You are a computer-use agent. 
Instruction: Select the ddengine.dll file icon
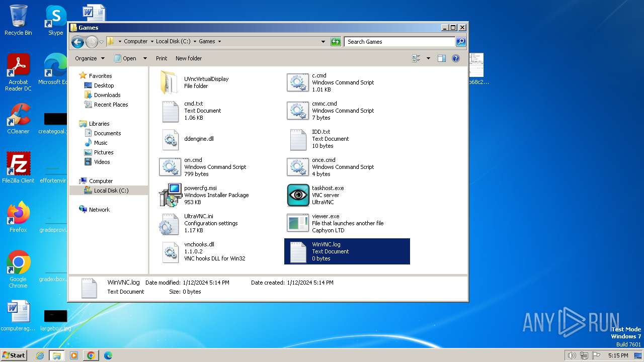coord(171,139)
